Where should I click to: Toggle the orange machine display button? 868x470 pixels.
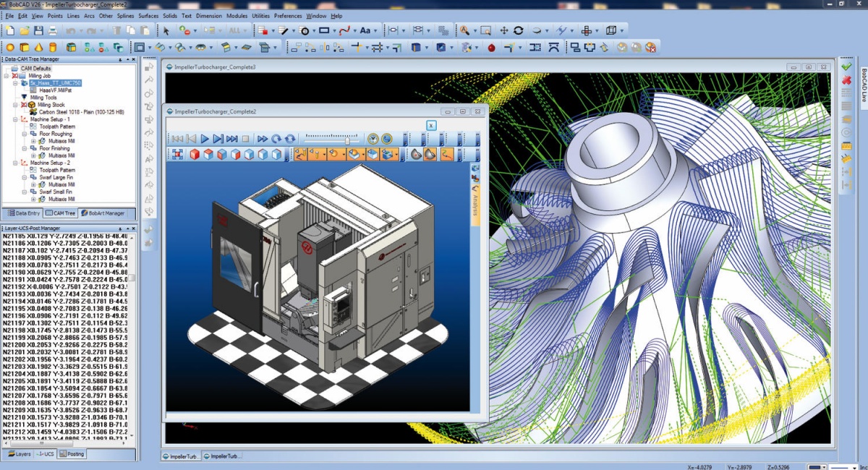click(x=389, y=154)
